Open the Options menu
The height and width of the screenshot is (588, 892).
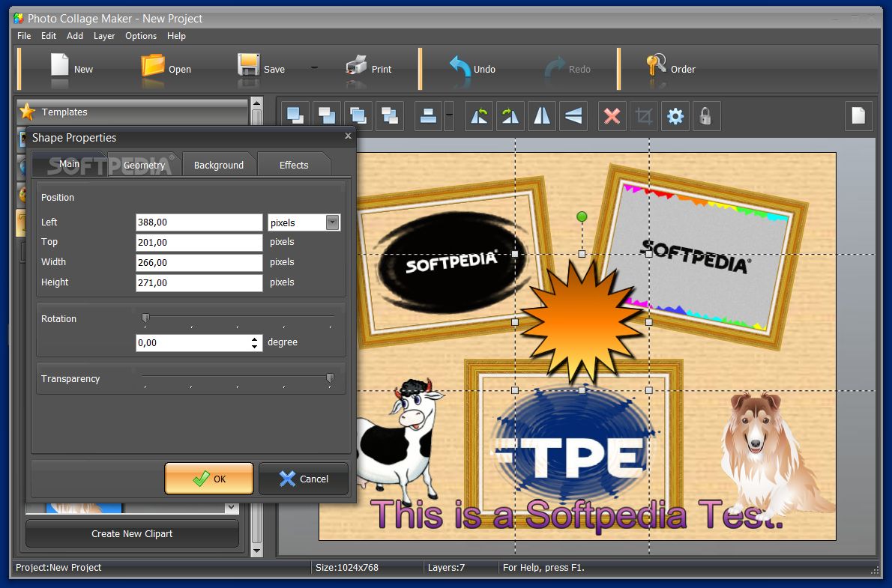[x=140, y=36]
